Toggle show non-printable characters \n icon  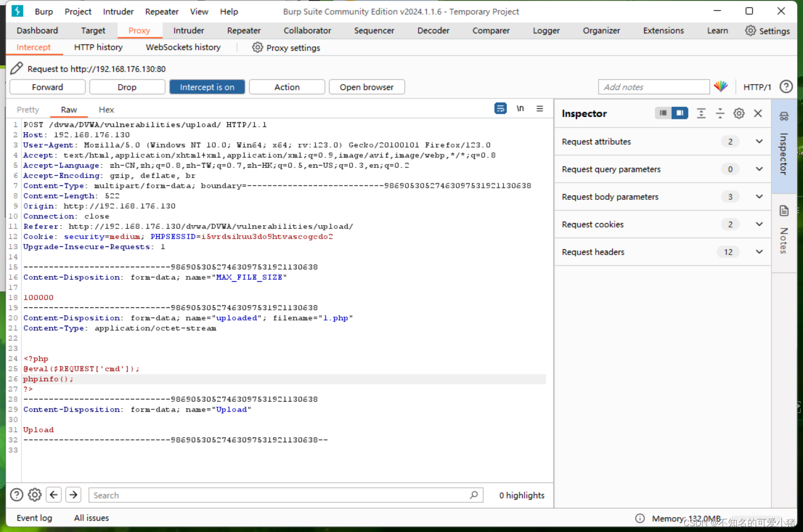[520, 108]
